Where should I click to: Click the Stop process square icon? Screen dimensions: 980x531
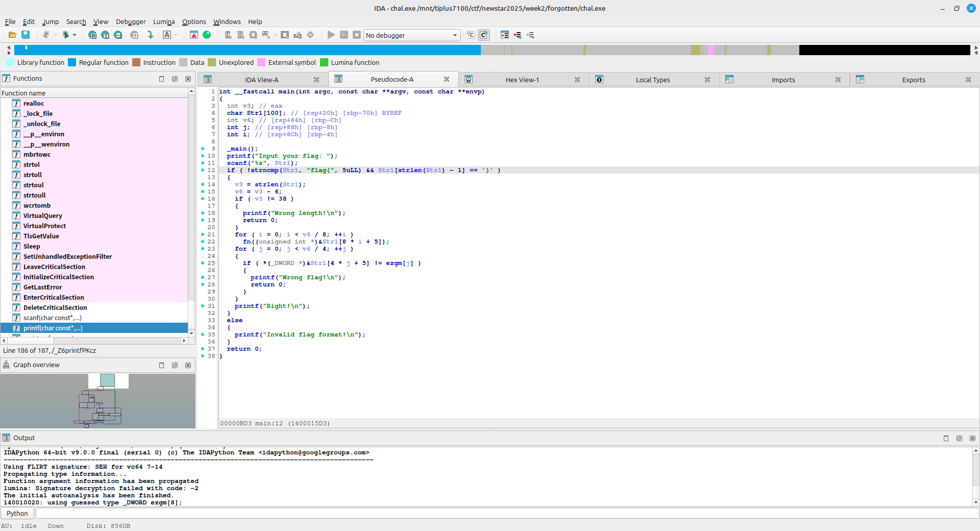pos(357,35)
